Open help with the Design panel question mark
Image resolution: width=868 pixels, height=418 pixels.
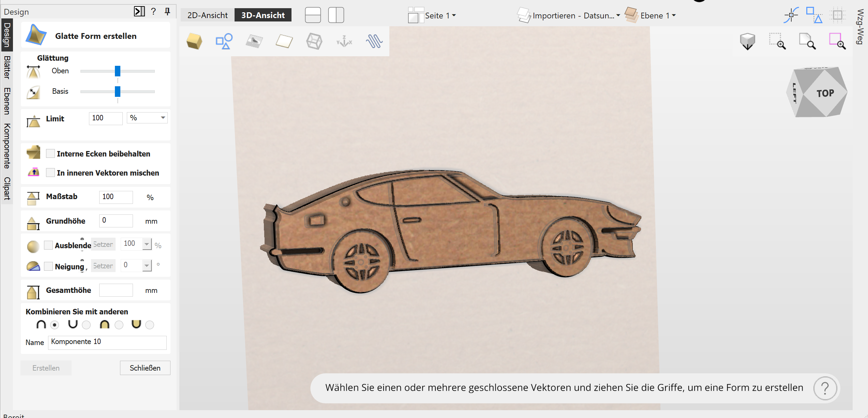click(x=153, y=12)
